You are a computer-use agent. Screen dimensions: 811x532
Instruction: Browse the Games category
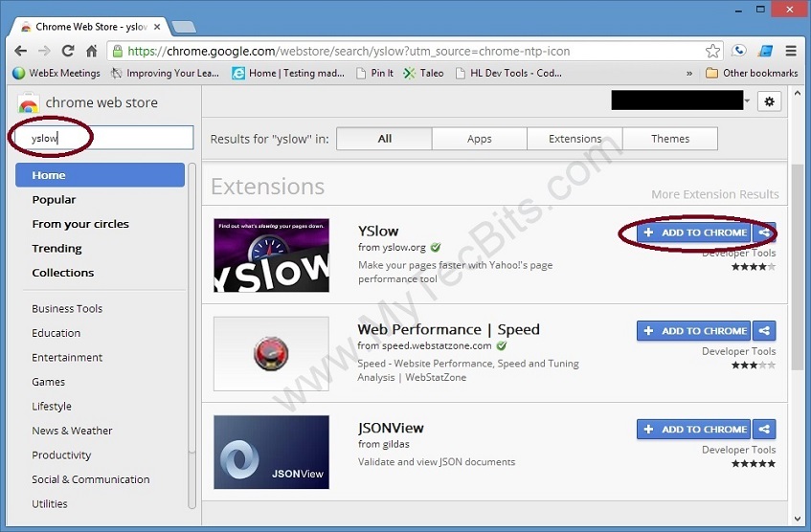coord(49,382)
